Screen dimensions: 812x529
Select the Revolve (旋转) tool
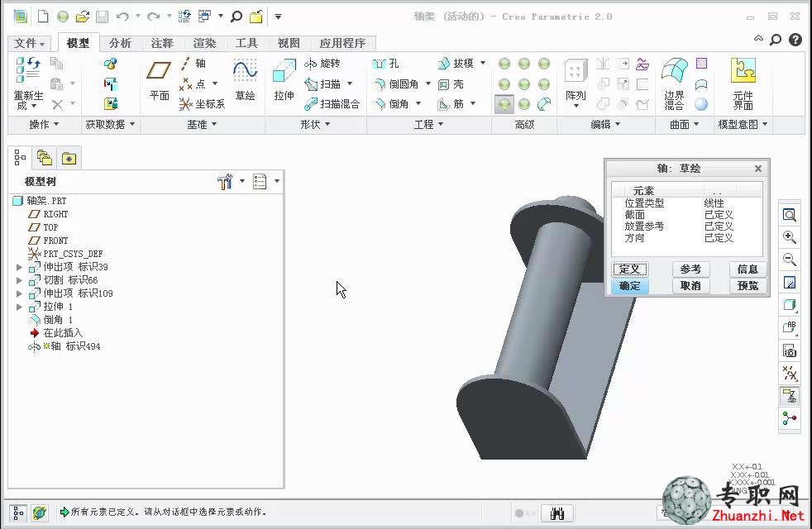click(322, 64)
